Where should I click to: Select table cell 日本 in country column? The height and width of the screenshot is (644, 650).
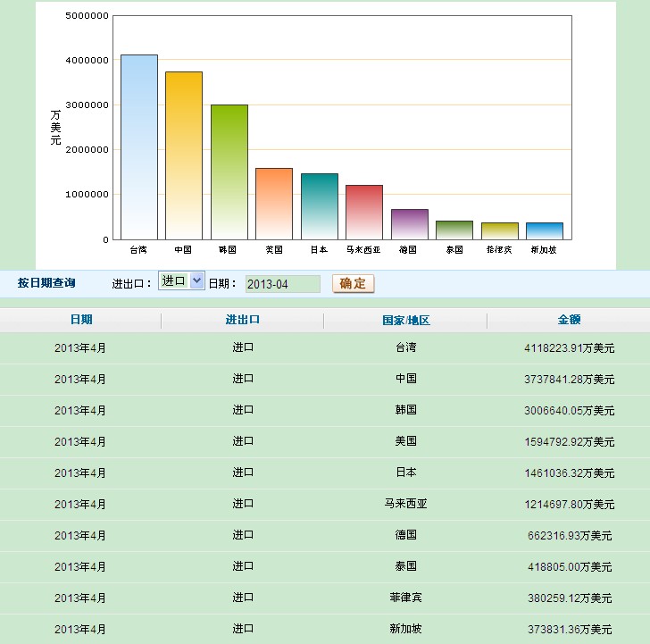tap(406, 473)
